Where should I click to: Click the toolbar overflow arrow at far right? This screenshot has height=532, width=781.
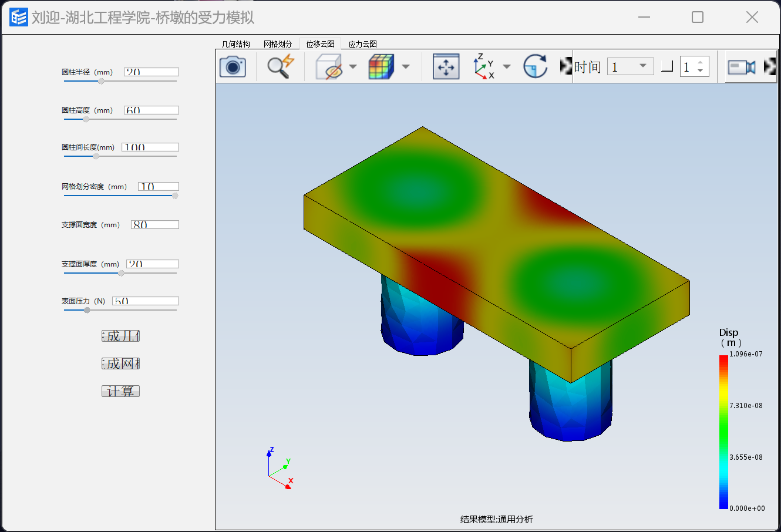pyautogui.click(x=770, y=66)
